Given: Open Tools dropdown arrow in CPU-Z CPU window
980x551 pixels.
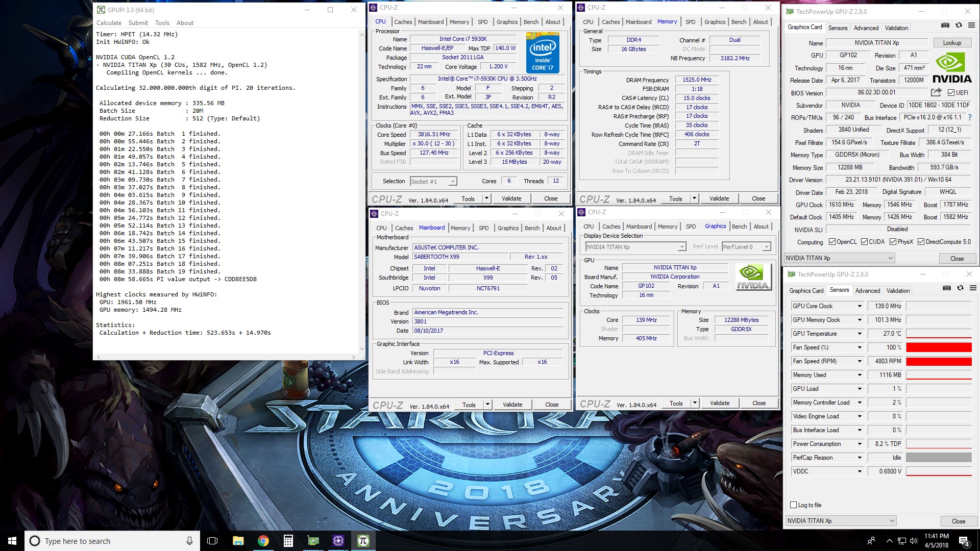Looking at the screenshot, I should pos(486,198).
